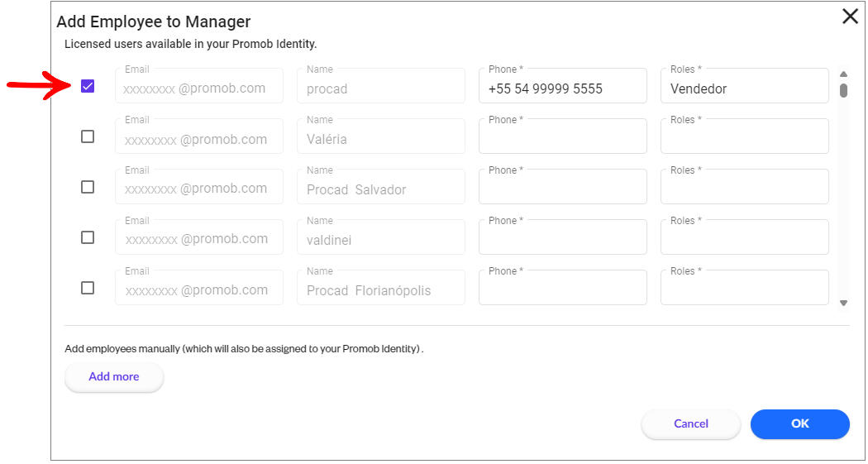
Task: Click the Add more button
Action: 114,377
